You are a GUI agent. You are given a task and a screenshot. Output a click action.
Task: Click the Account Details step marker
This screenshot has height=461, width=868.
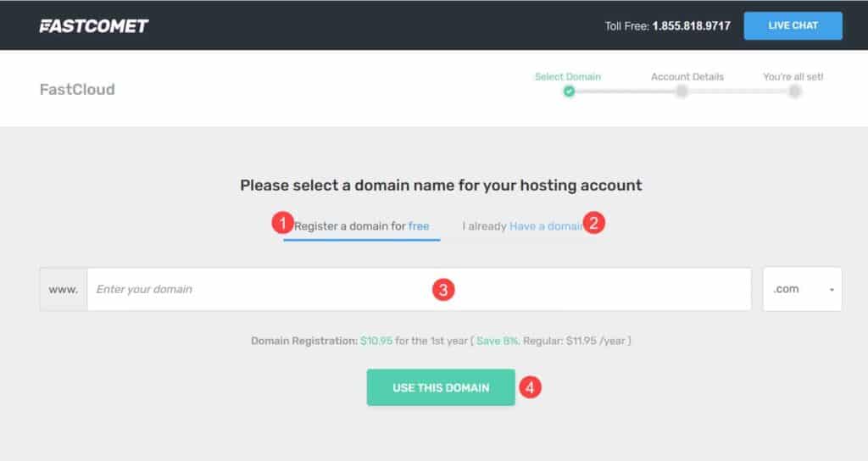[682, 92]
